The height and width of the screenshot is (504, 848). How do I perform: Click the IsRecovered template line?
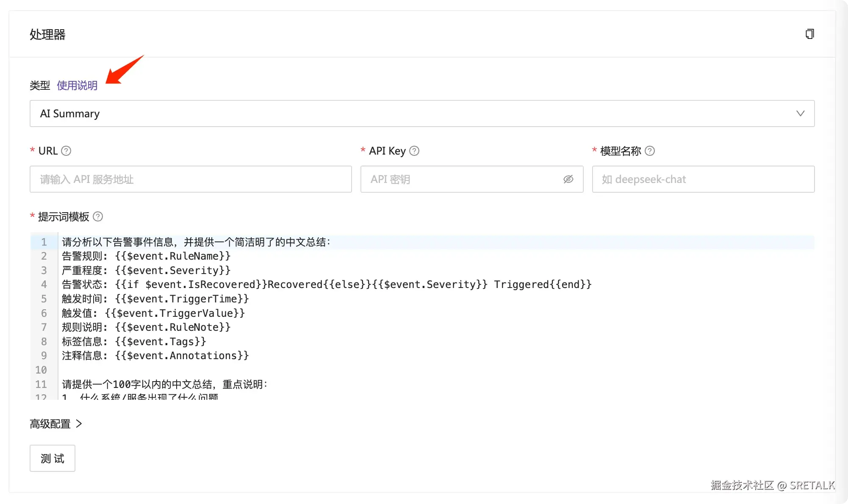(326, 284)
